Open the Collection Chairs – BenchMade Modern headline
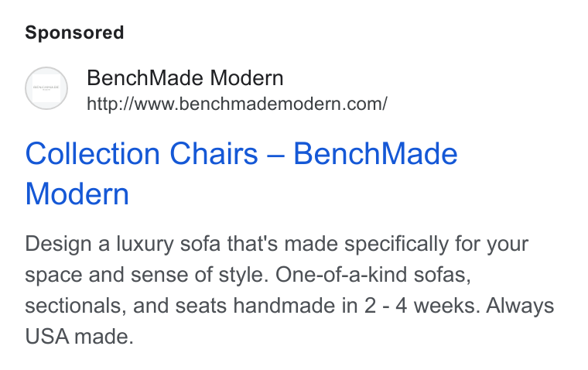Screen dimensions: 588x370 coord(241,173)
